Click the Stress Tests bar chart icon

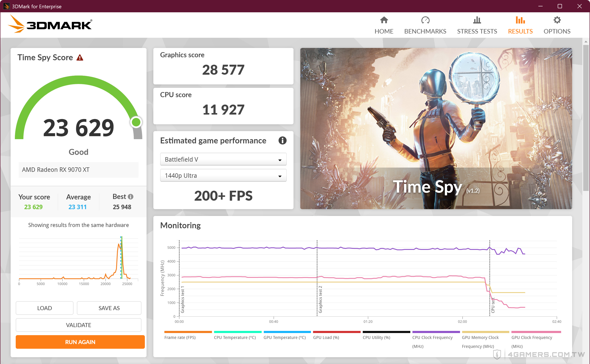click(477, 20)
